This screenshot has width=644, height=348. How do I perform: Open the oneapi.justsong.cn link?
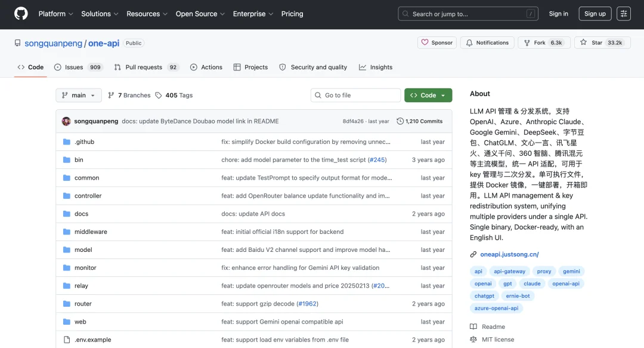pyautogui.click(x=509, y=254)
